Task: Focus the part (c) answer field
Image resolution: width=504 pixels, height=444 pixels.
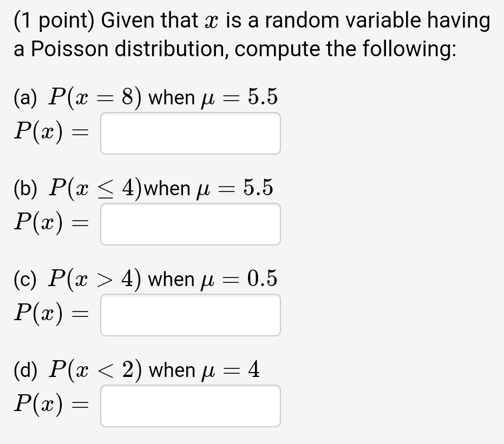Action: 191,315
